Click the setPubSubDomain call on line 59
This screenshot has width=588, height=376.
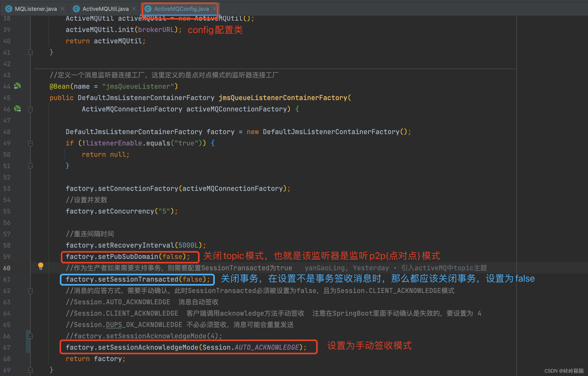coord(128,257)
